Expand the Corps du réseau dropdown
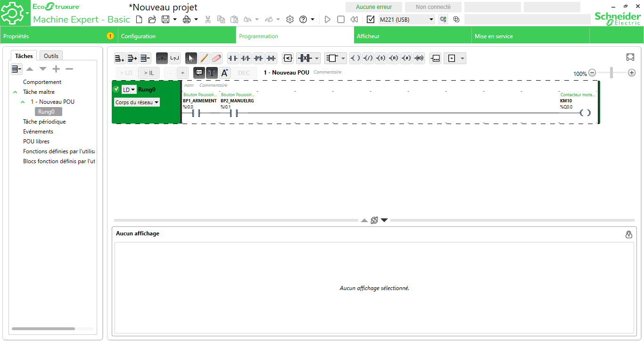 click(x=137, y=102)
